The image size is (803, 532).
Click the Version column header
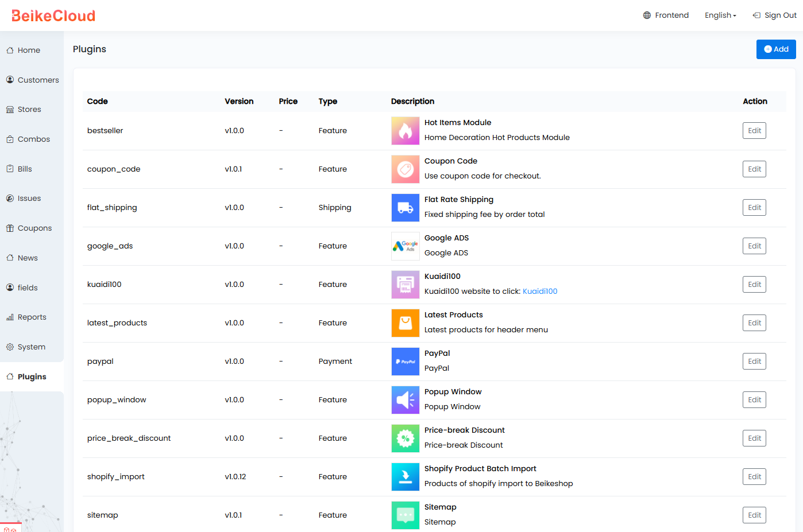point(239,101)
